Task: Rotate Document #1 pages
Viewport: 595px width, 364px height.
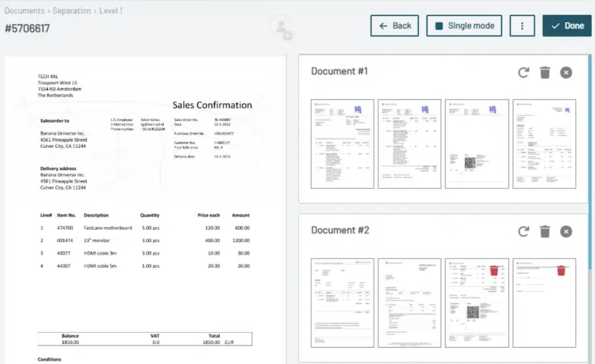Action: click(524, 73)
